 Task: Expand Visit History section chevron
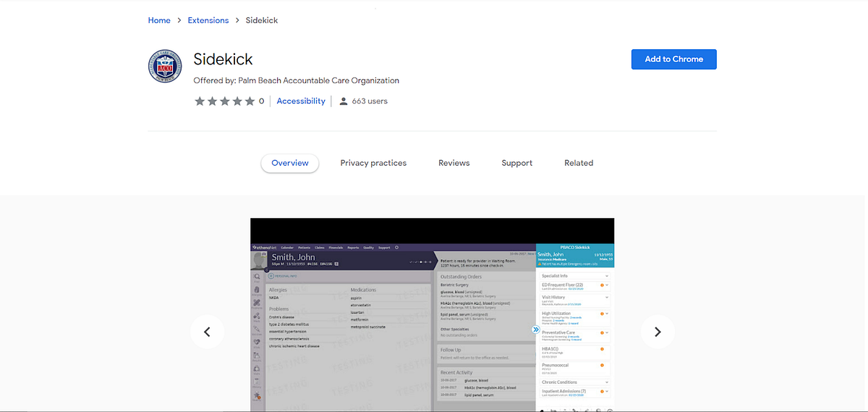coord(607,297)
